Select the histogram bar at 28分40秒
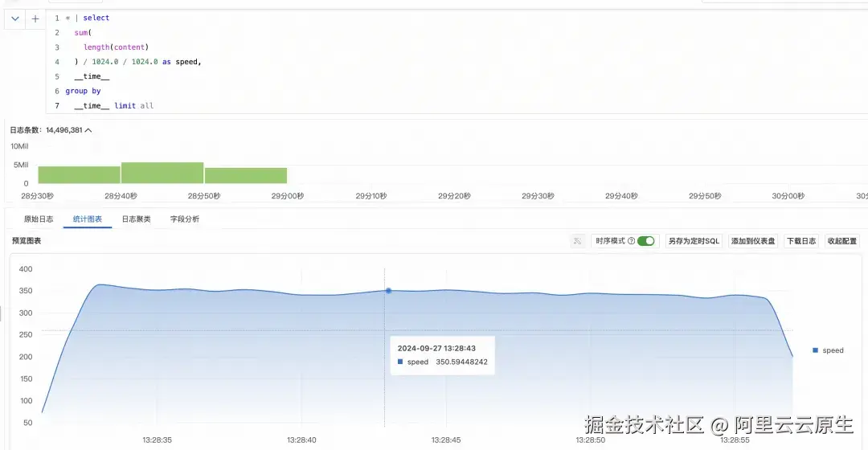The height and width of the screenshot is (450, 868). pos(162,173)
